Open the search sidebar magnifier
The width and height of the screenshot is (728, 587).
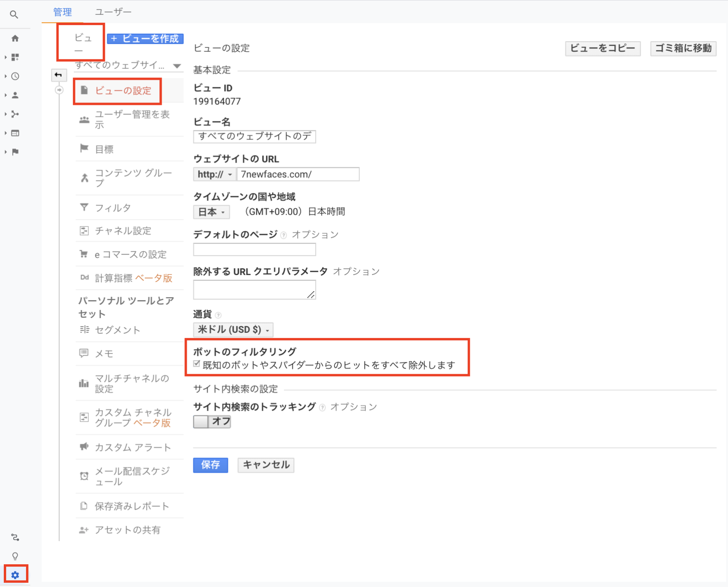point(14,14)
